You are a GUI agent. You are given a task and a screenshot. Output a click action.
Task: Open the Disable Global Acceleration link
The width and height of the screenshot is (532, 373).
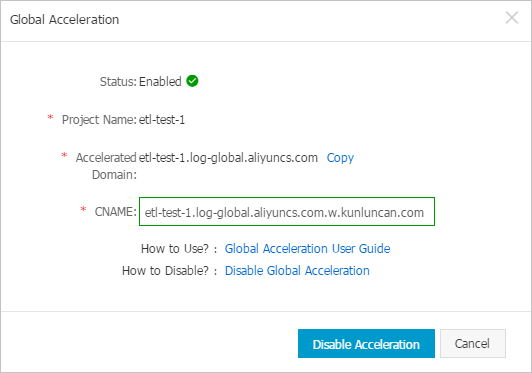pos(297,271)
